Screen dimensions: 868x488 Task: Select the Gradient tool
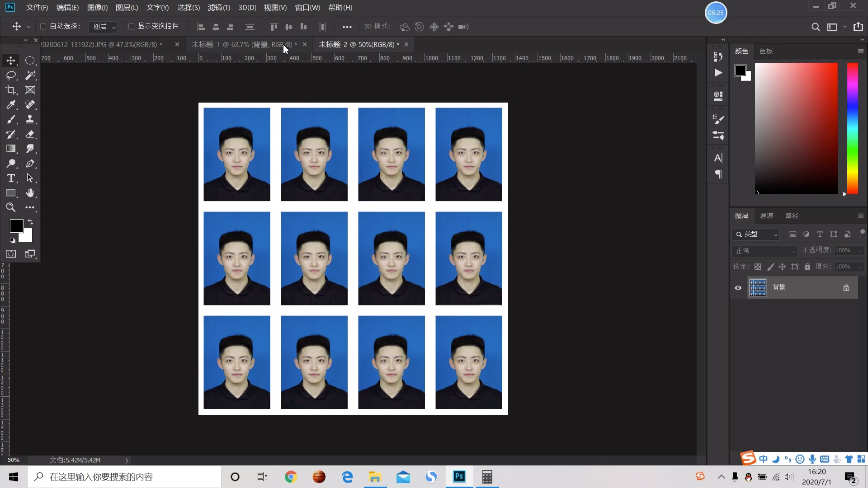point(11,149)
